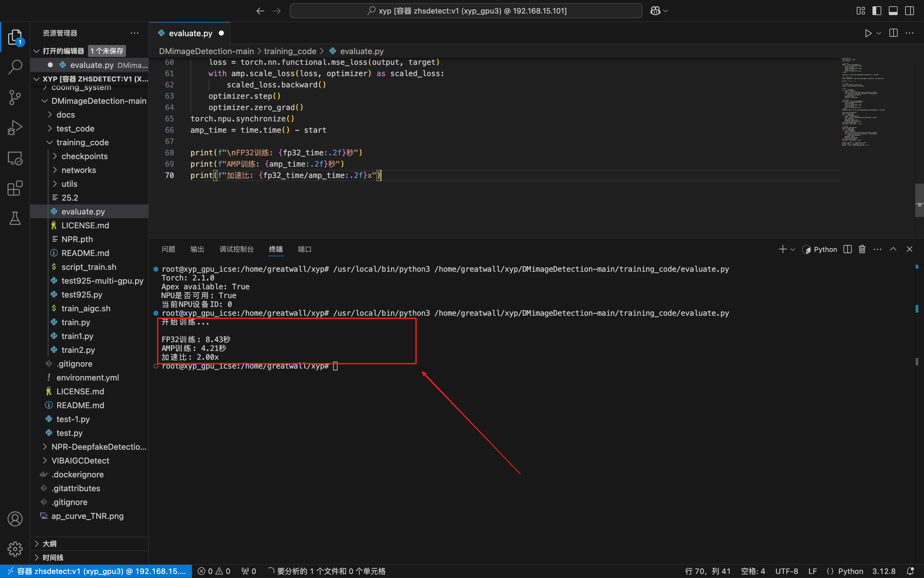Viewport: 924px width, 578px height.
Task: Switch to the 输出 panel tab
Action: (197, 249)
